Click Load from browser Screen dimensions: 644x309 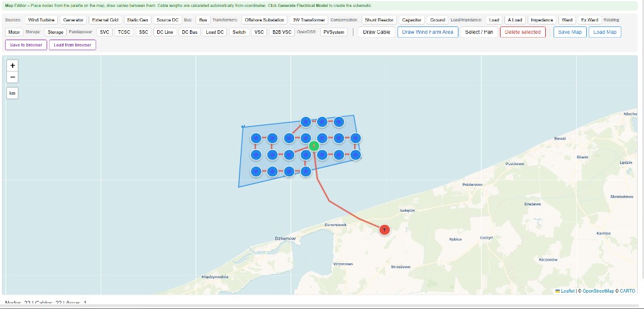[x=73, y=45]
